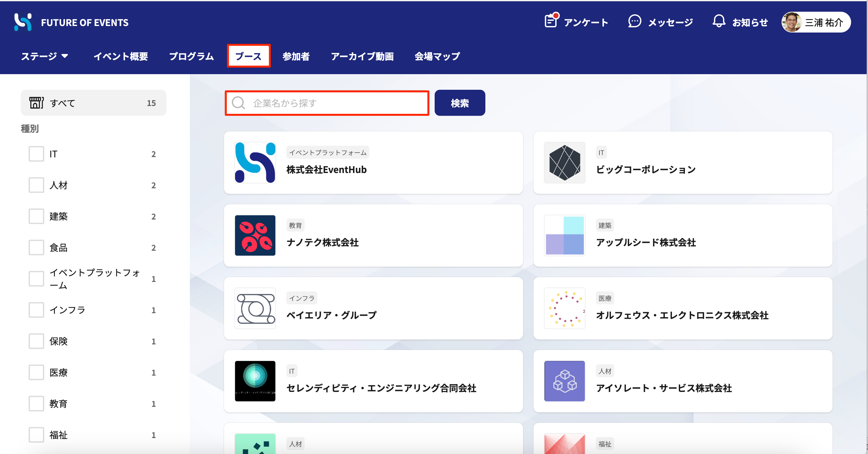Click the 三浦 祐介 profile avatar
The width and height of the screenshot is (868, 454).
coord(792,22)
